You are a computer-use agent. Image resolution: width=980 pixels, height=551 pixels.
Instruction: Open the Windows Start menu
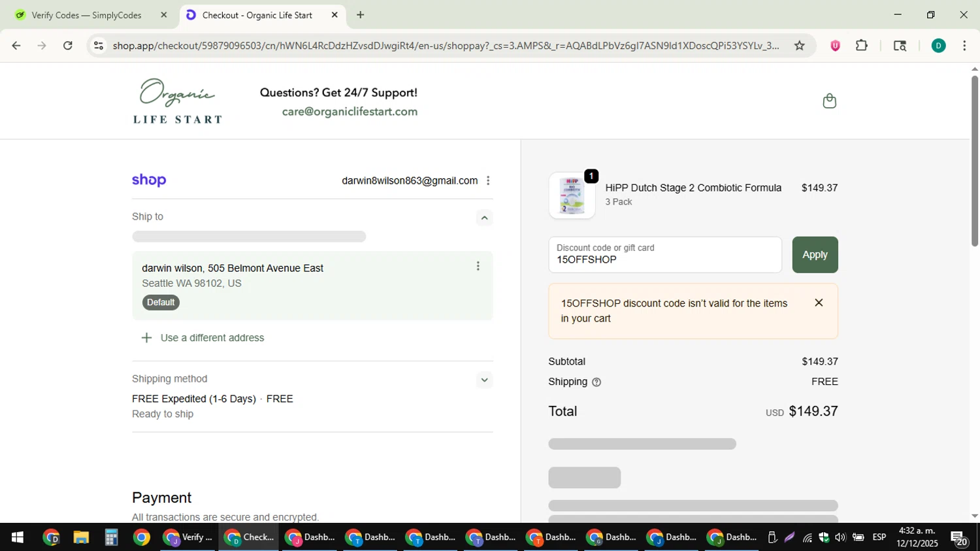tap(18, 537)
